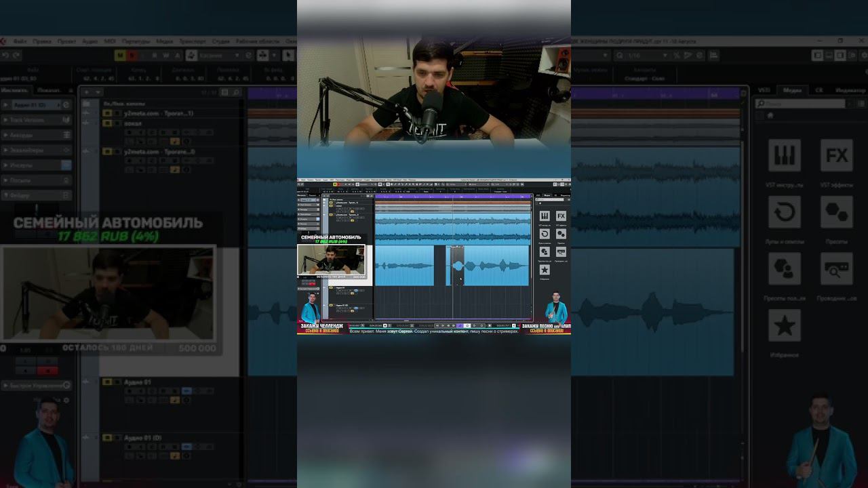Open the star favorites tile in the small inset view
Viewport: 868px width, 488px height.
[545, 270]
